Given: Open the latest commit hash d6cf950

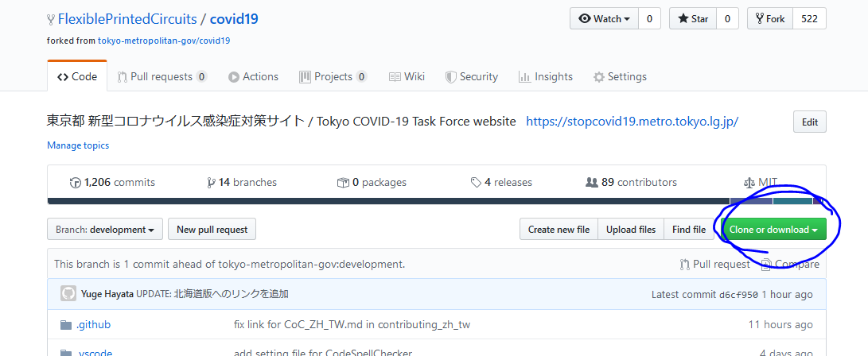Looking at the screenshot, I should 738,295.
